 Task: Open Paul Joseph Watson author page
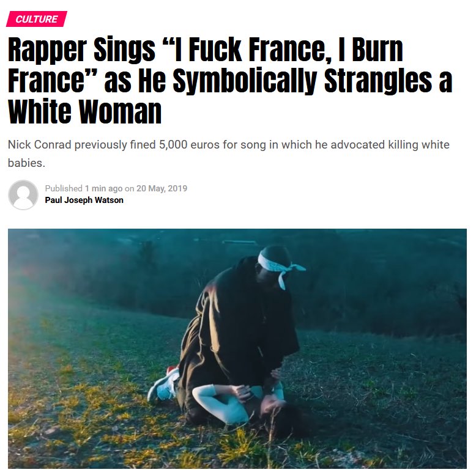pyautogui.click(x=84, y=200)
